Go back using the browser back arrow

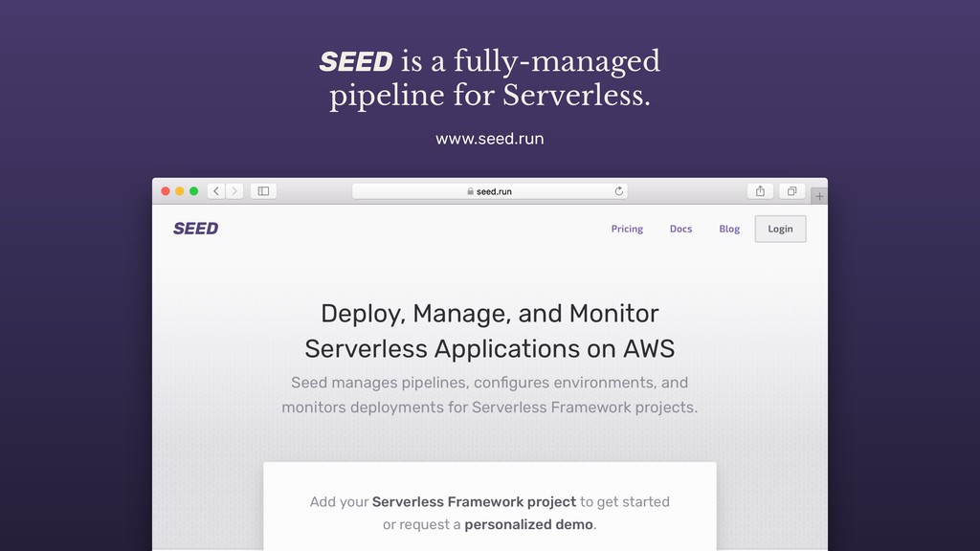click(x=216, y=191)
